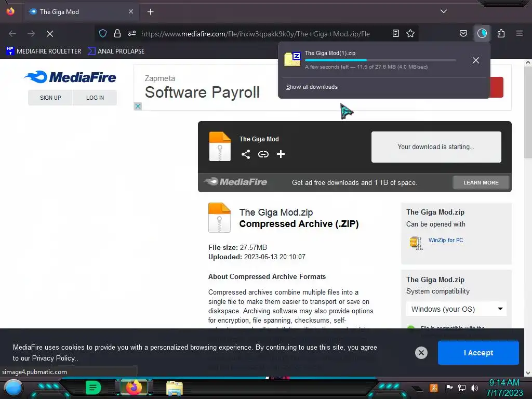Open Firefox hamburger application menu
This screenshot has height=399, width=532.
tap(520, 33)
